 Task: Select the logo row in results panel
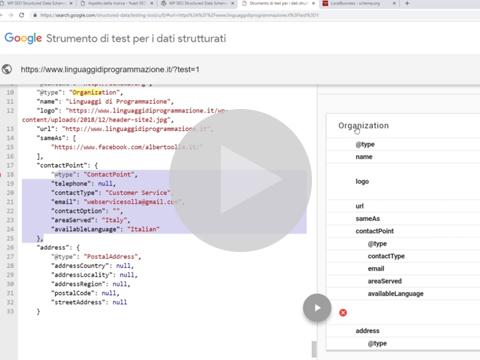point(403,181)
